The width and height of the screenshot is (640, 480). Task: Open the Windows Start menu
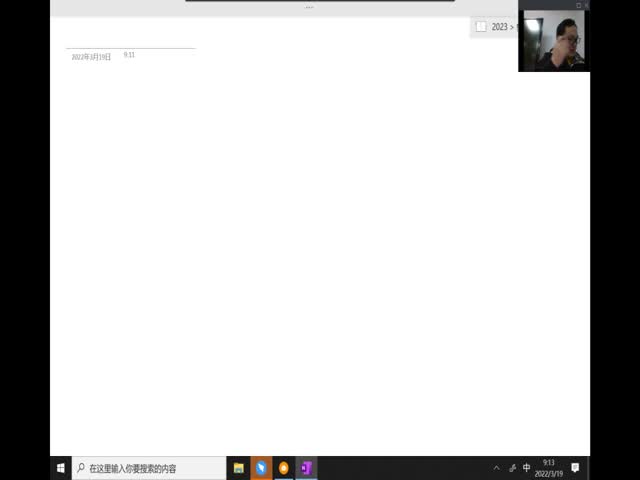click(61, 468)
